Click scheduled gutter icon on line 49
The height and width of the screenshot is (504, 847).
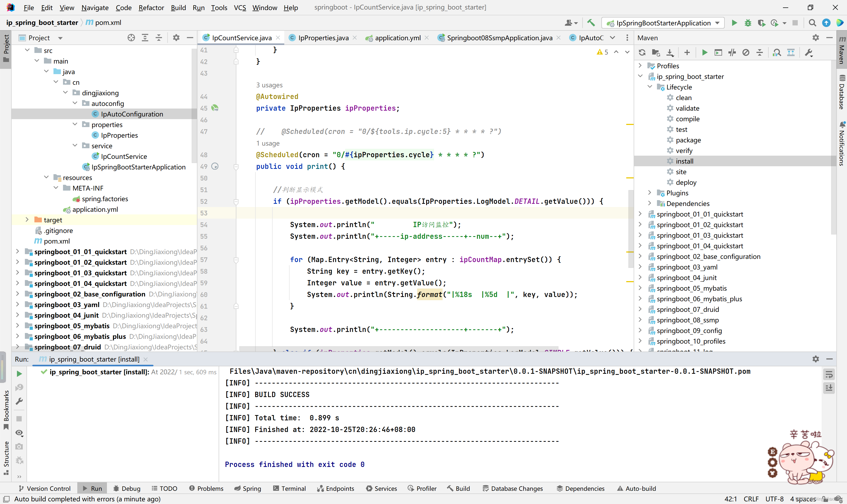click(215, 166)
